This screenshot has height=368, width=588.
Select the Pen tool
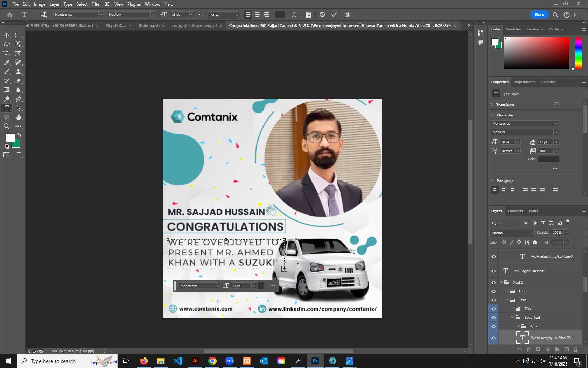(19, 99)
